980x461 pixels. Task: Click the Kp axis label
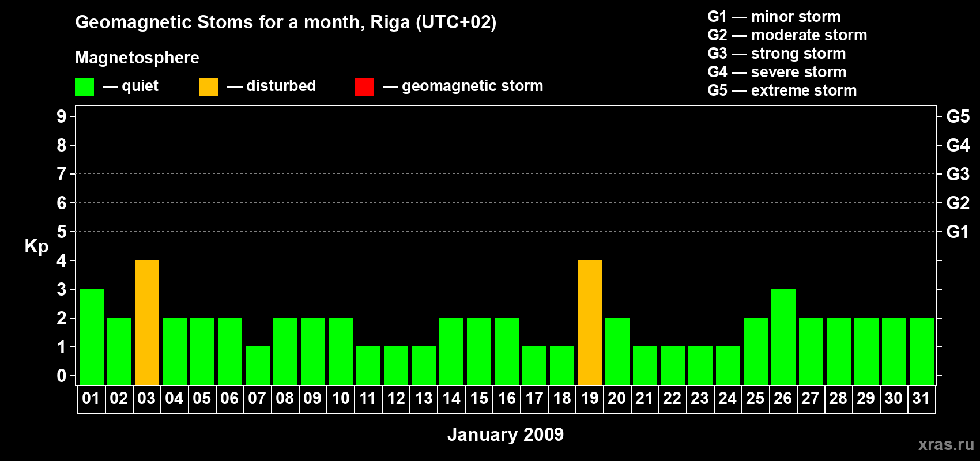(x=36, y=247)
